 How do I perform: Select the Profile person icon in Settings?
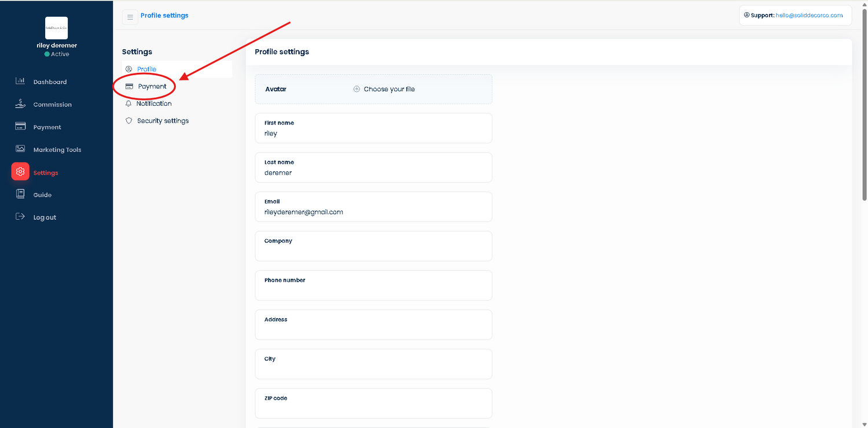(x=128, y=68)
